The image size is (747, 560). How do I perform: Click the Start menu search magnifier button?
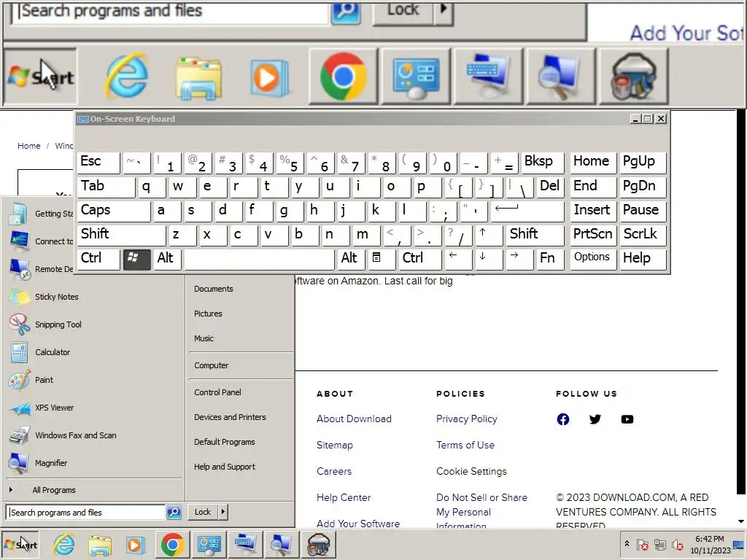(x=174, y=513)
